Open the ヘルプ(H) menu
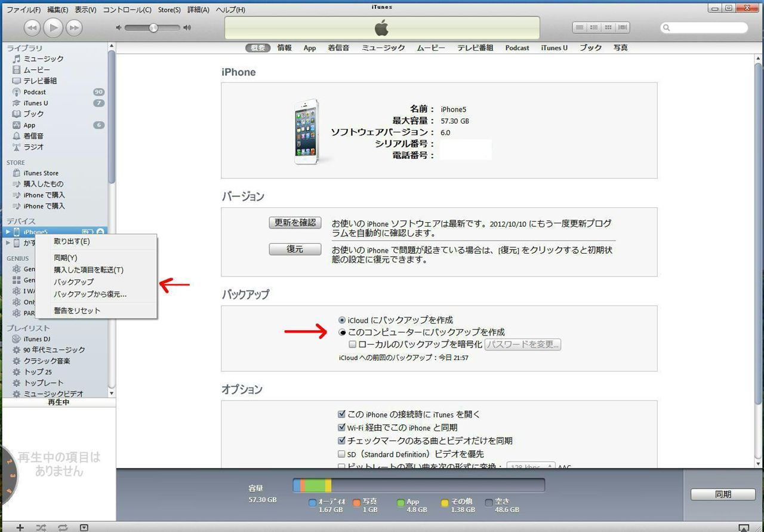The height and width of the screenshot is (532, 764). 230,10
